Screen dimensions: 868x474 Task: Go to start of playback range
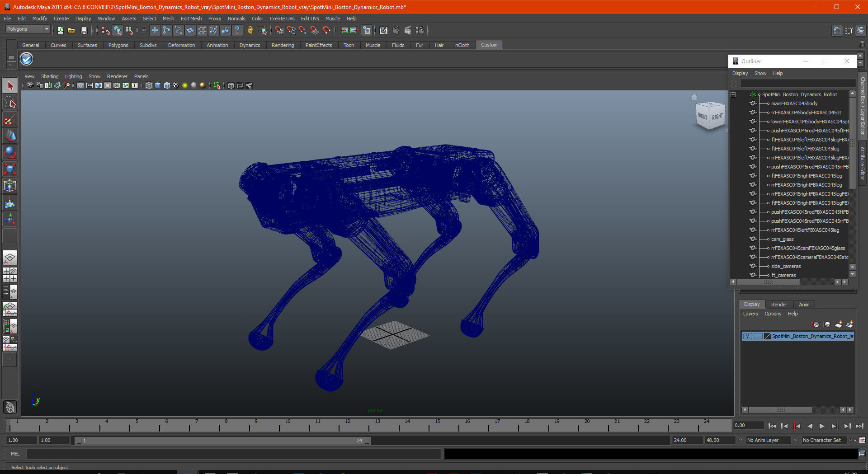(772, 426)
